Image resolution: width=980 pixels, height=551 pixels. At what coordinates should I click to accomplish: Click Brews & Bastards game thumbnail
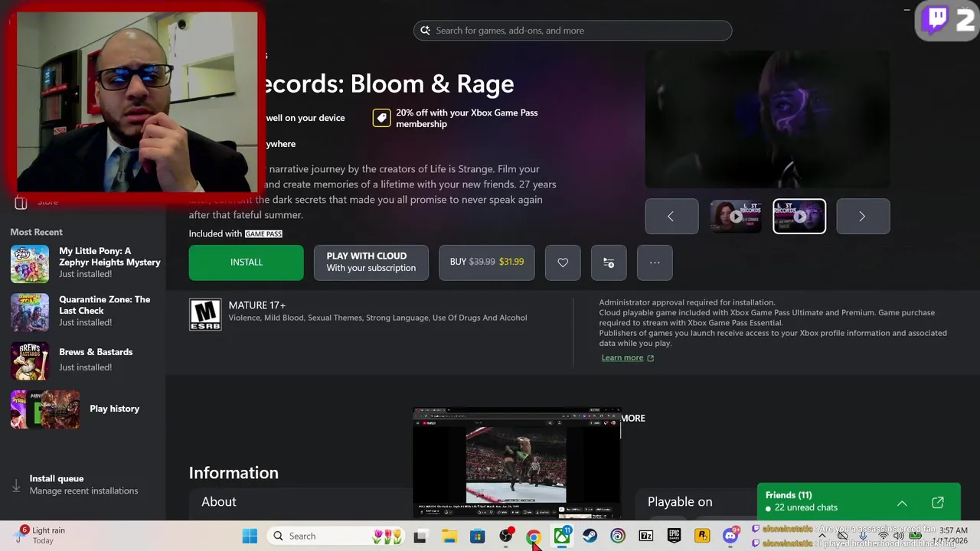tap(30, 360)
